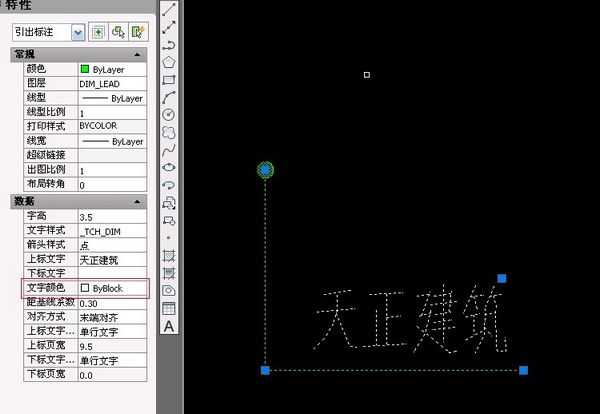Image resolution: width=600 pixels, height=414 pixels.
Task: Open the 图层 DIM_LEAD value
Action: point(112,84)
